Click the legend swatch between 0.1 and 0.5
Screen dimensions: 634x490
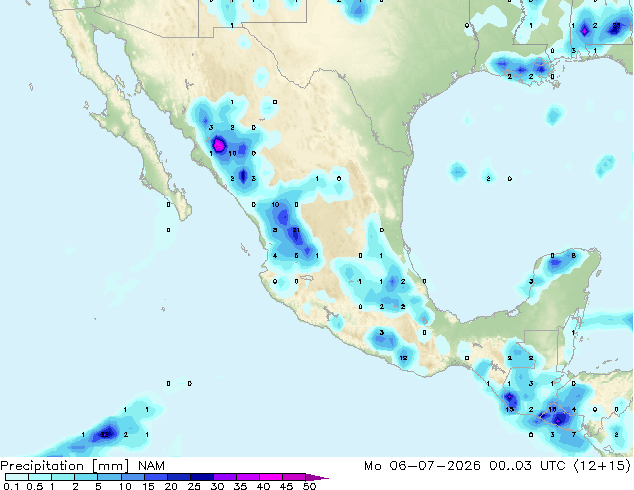[17, 477]
